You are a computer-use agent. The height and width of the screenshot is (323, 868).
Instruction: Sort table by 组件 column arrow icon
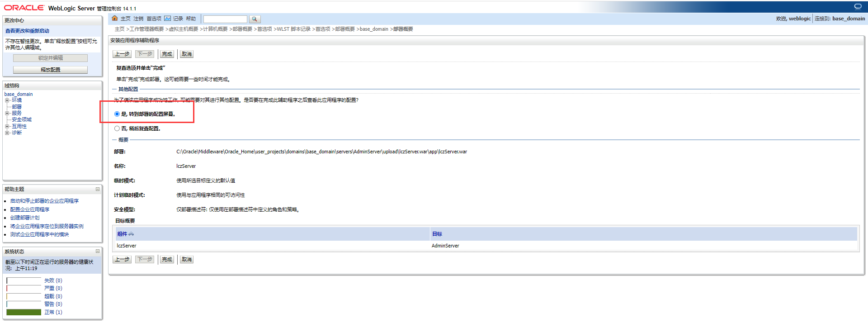tap(131, 234)
